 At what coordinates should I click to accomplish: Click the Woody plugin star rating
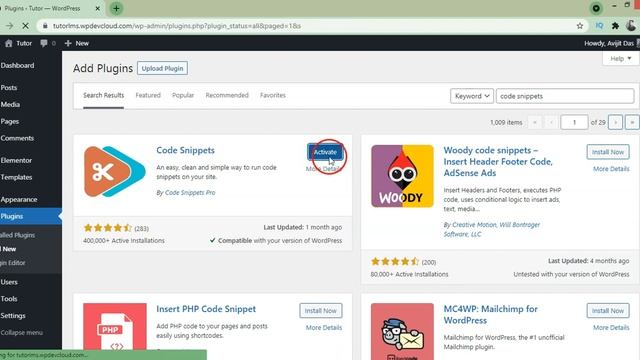click(x=395, y=262)
